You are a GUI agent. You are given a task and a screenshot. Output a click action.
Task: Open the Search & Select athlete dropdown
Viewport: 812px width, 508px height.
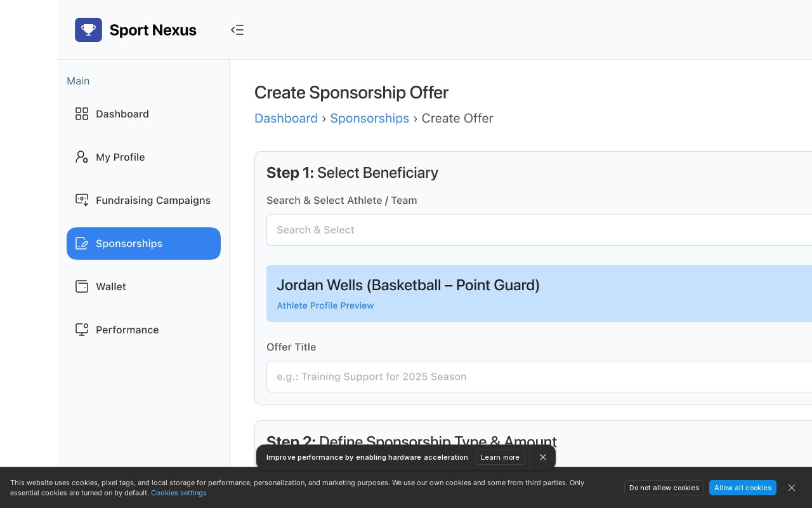(x=539, y=230)
